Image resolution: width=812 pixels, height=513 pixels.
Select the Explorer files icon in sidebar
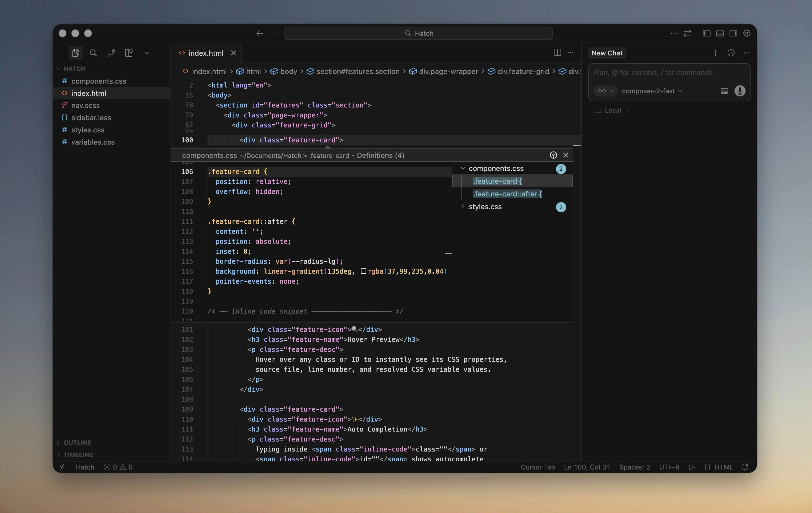click(76, 53)
